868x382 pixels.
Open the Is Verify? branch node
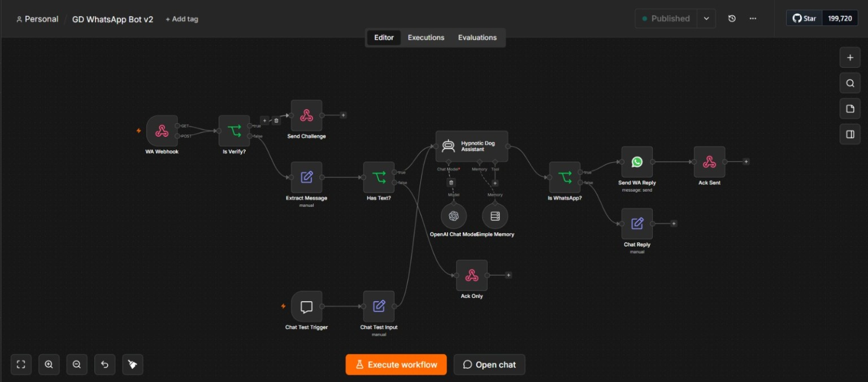[x=234, y=131]
